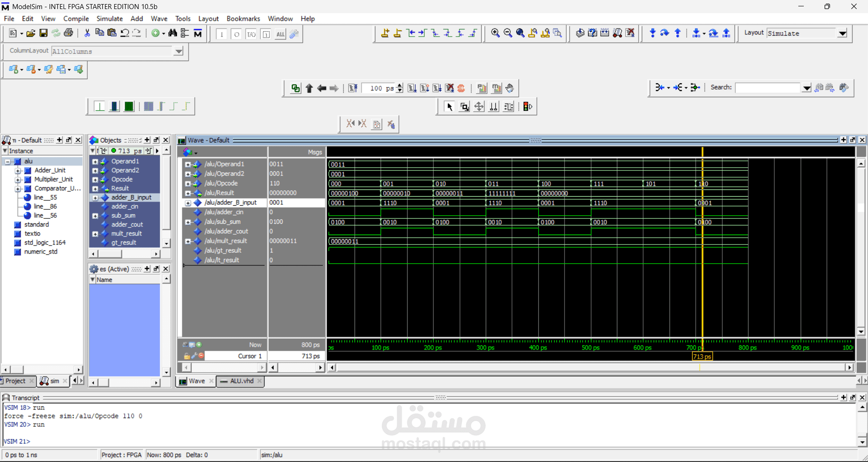Click the Save floppy disk icon
Screen dimensions: 868x462
(43, 33)
